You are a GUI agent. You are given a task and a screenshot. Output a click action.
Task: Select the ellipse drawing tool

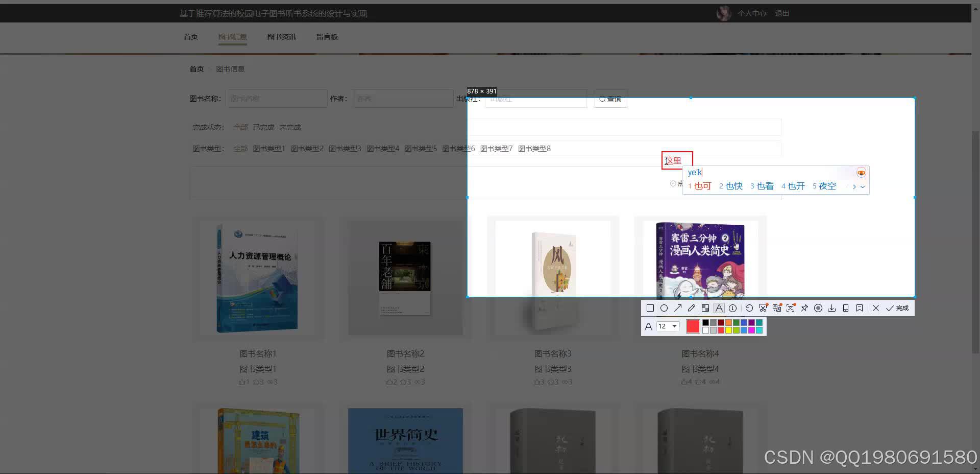[x=664, y=308]
